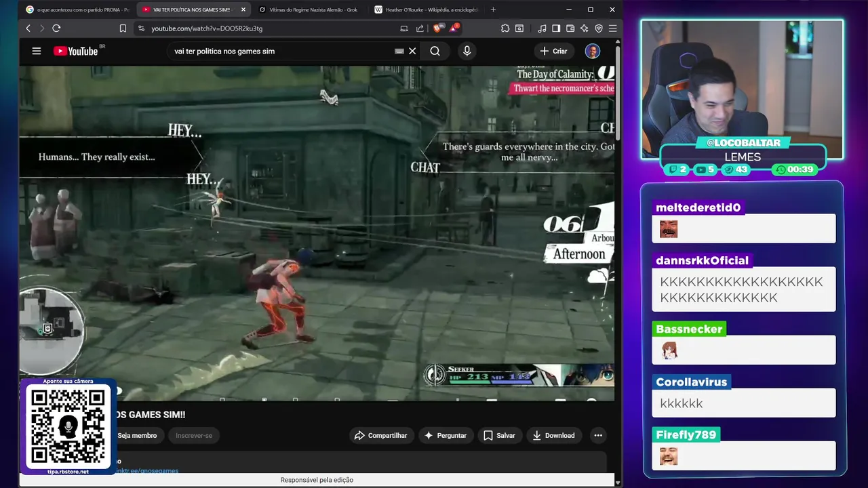
Task: Open the browser hamburger menu
Action: tap(612, 28)
